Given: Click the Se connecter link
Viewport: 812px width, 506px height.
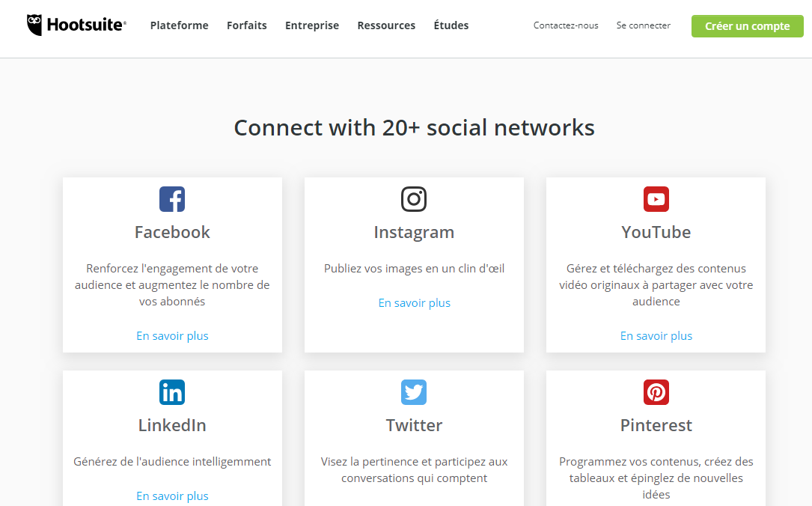Looking at the screenshot, I should pos(643,25).
